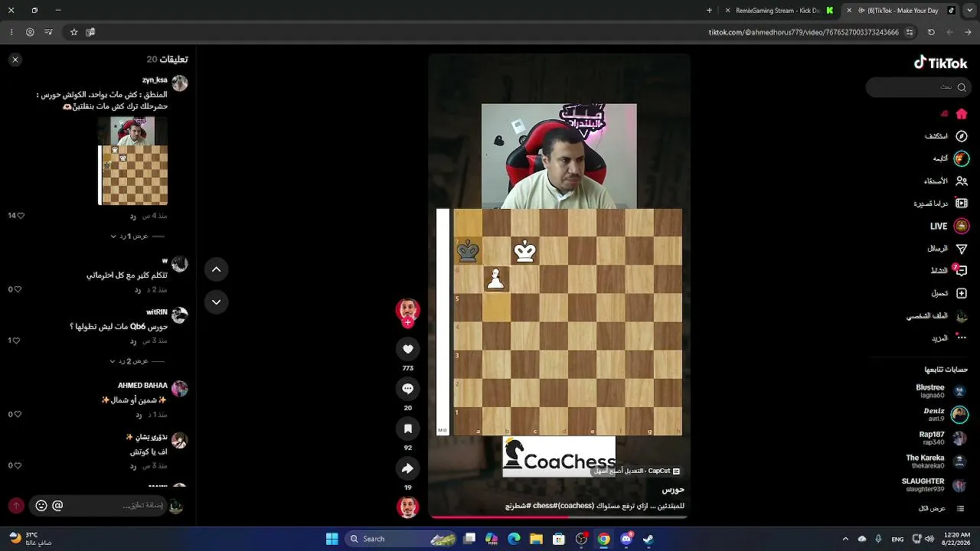The image size is (980, 551).
Task: Open File Explorer from the taskbar
Action: pyautogui.click(x=537, y=539)
